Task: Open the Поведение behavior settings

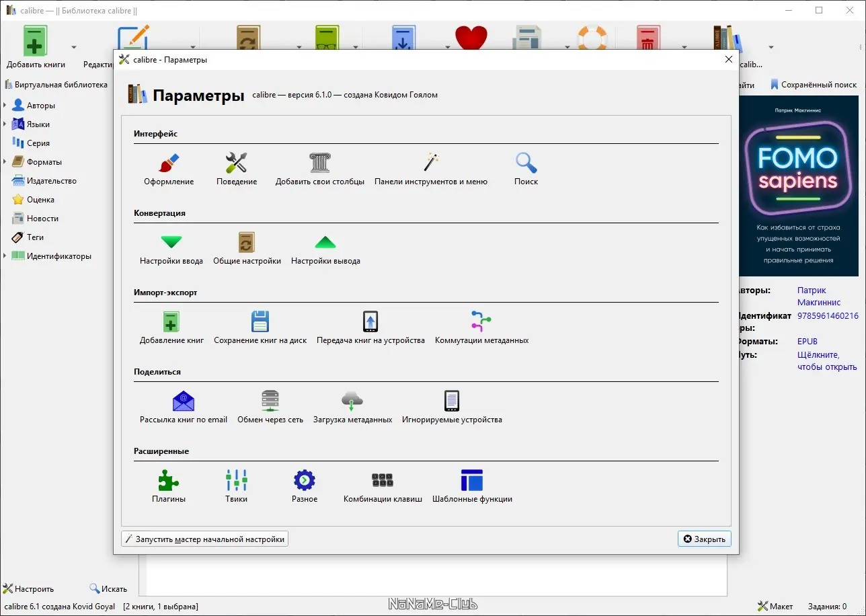Action: [x=237, y=169]
